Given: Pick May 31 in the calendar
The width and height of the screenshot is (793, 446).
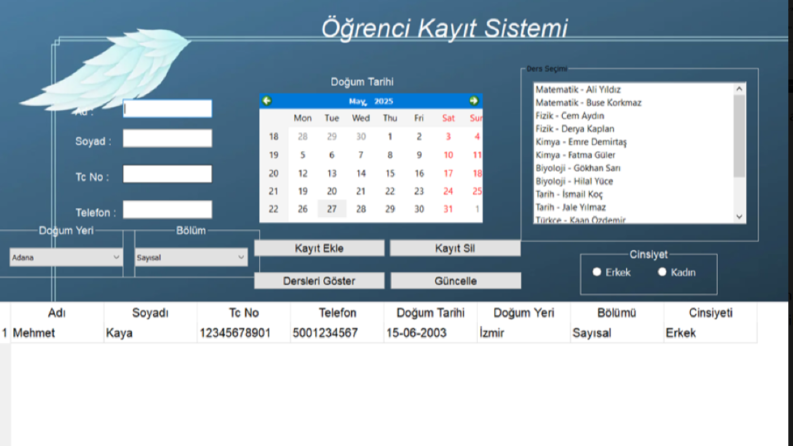Looking at the screenshot, I should [448, 209].
